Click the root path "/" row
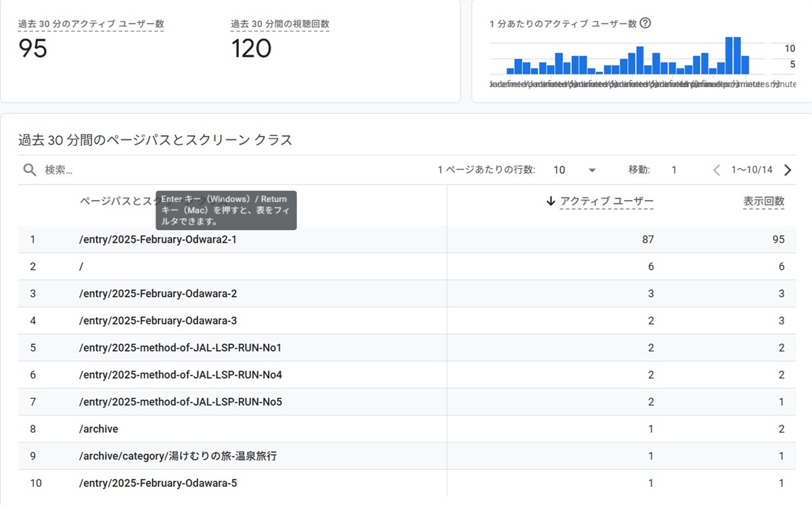Viewport: 812px width, 505px height. point(407,267)
